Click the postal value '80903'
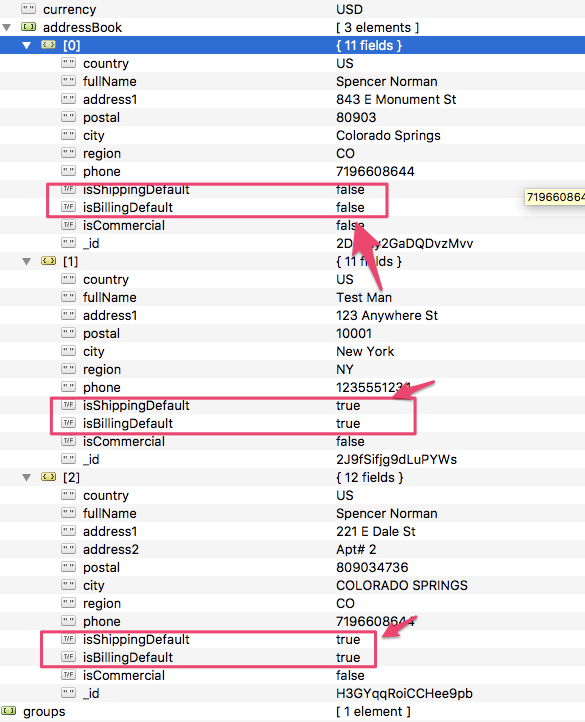585x722 pixels. [x=356, y=117]
